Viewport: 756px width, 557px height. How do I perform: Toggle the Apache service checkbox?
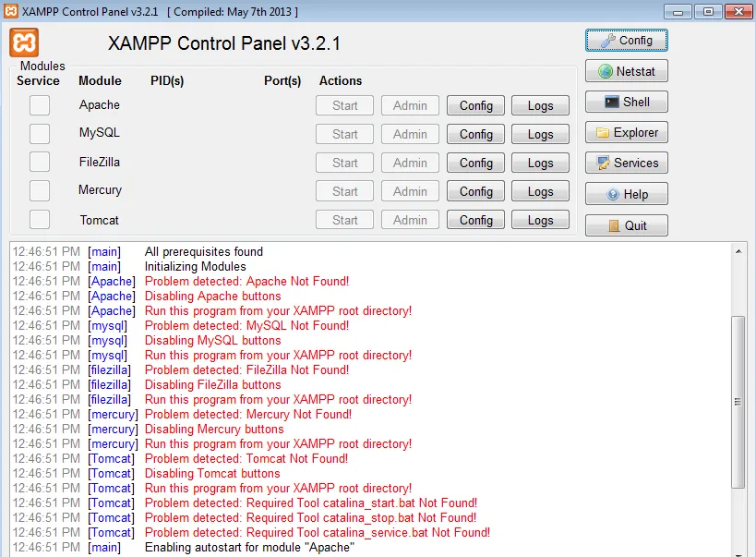40,105
